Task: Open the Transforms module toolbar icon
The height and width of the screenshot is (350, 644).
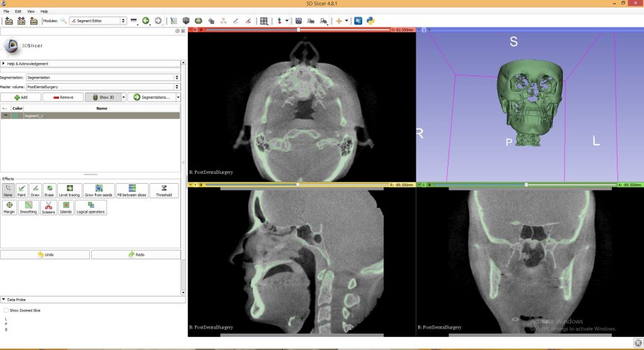Action: pos(211,21)
